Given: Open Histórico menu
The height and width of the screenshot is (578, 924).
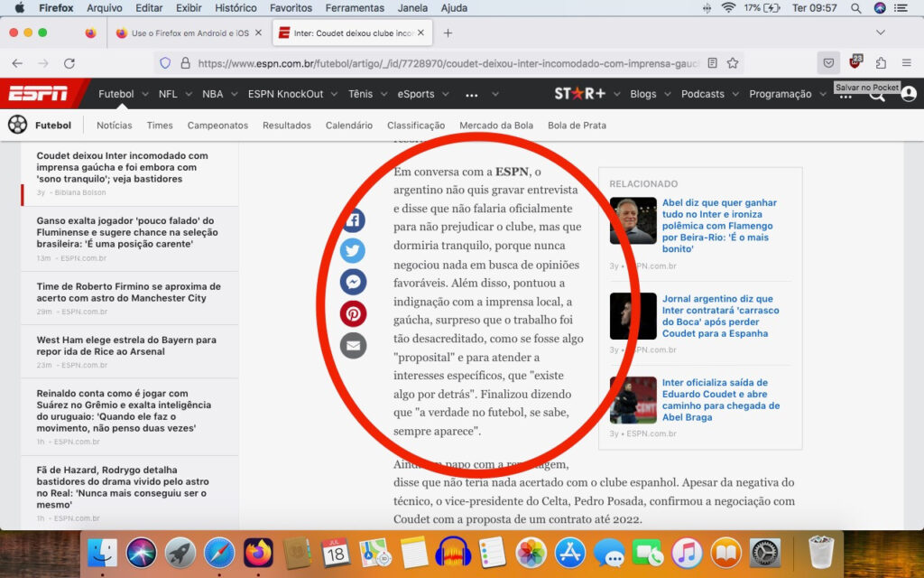Looking at the screenshot, I should (x=236, y=8).
